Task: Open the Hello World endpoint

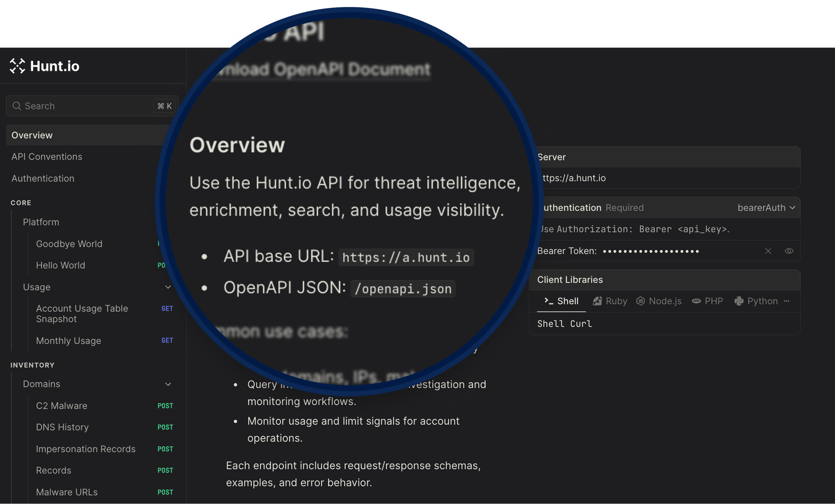Action: [x=61, y=265]
